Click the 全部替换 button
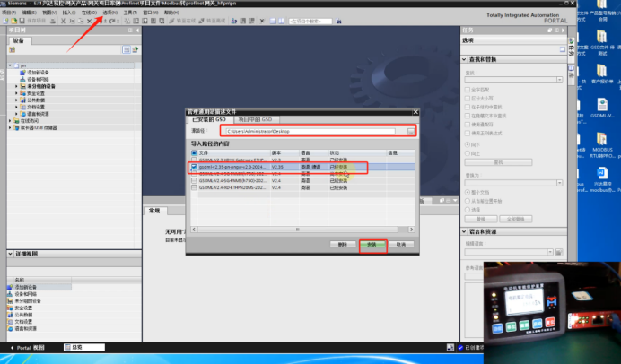The height and width of the screenshot is (364, 621). 516,219
